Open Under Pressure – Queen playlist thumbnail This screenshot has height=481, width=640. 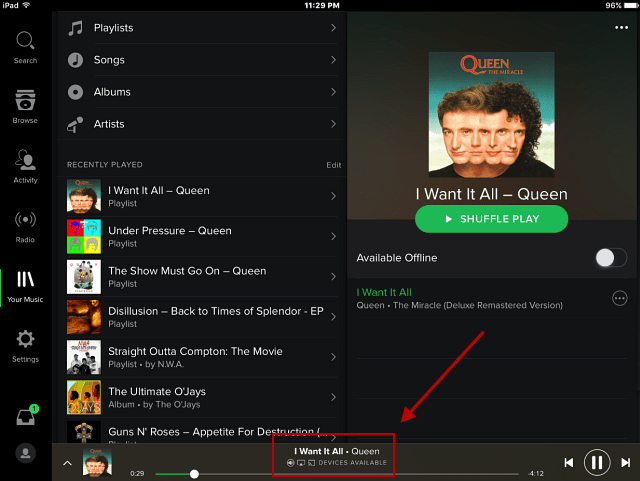(84, 236)
